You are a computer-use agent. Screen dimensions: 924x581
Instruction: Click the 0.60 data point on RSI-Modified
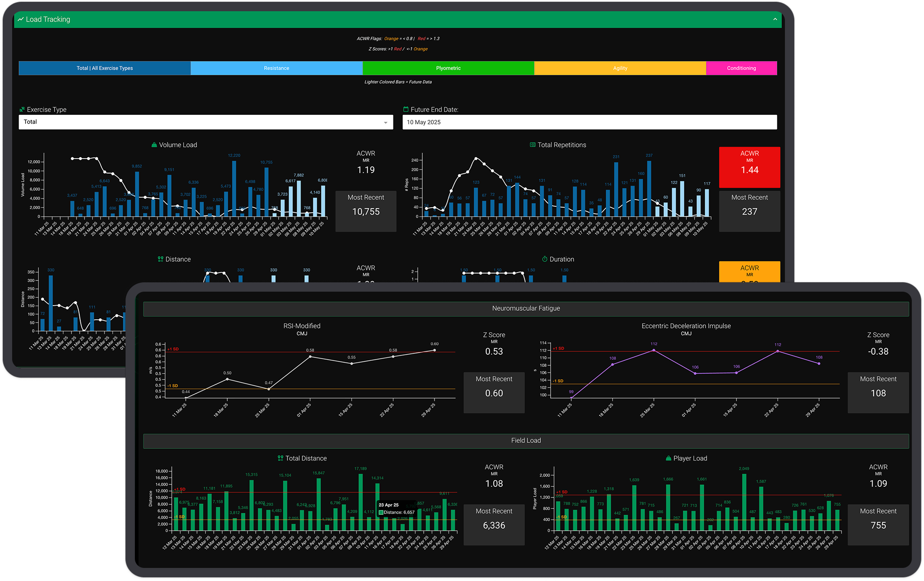(434, 350)
